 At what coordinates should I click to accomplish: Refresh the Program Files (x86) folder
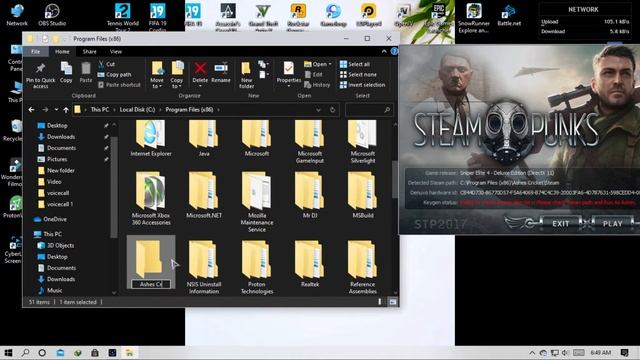[x=332, y=110]
